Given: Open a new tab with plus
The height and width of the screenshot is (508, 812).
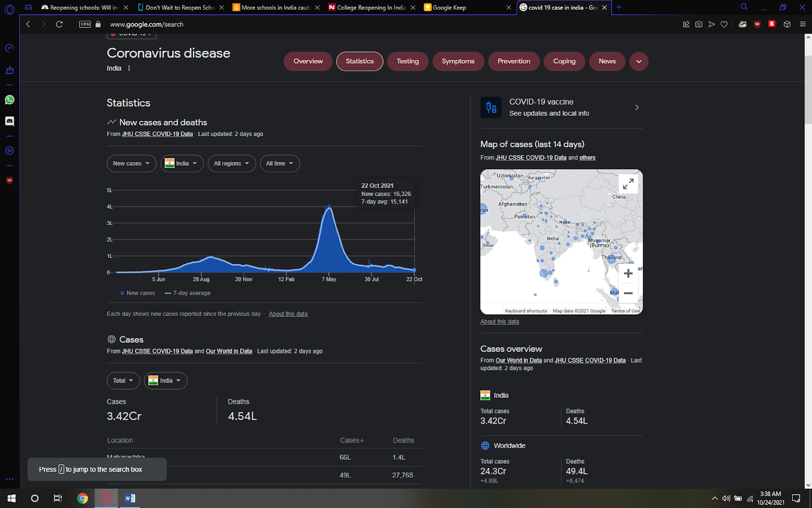Looking at the screenshot, I should [619, 7].
